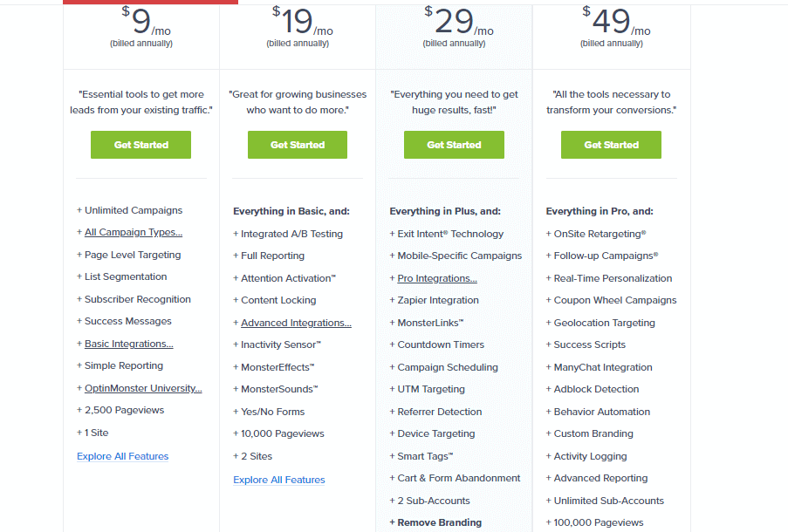Select the MonsterLinks feature item
Image resolution: width=788 pixels, height=532 pixels.
[x=432, y=322]
